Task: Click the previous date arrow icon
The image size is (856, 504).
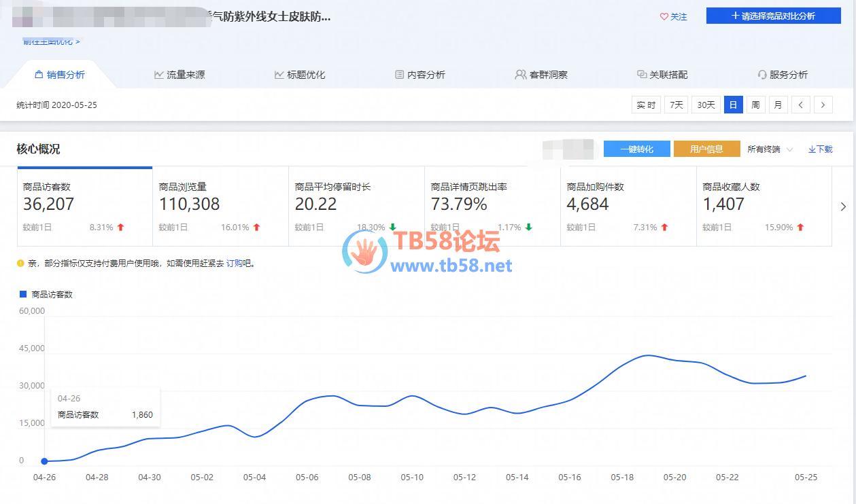Action: 801,105
